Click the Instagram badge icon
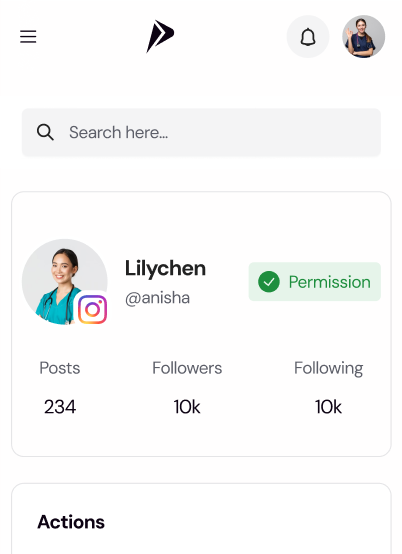This screenshot has width=402, height=554. (x=92, y=310)
